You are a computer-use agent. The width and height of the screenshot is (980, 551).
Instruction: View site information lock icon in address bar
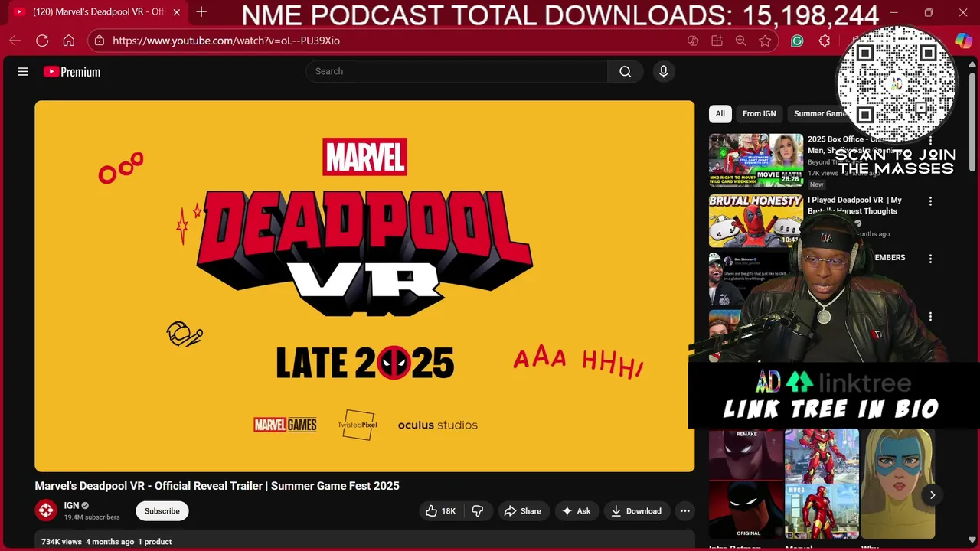point(100,41)
